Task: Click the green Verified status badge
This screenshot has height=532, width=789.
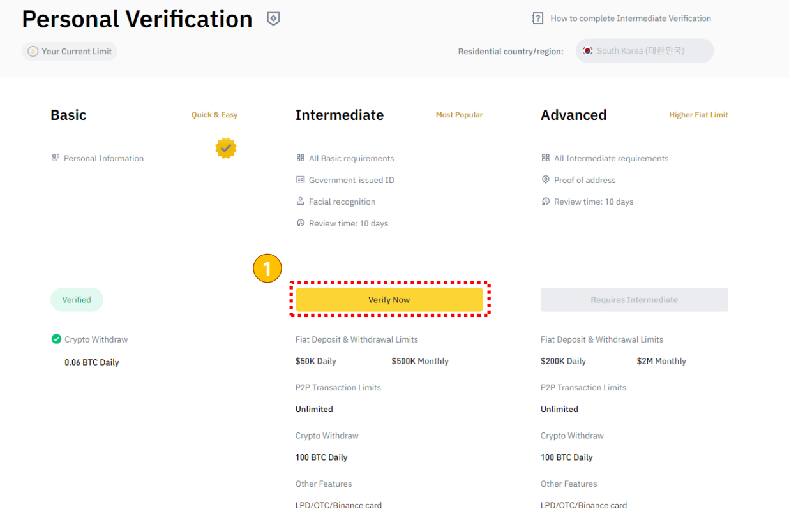Action: point(77,300)
